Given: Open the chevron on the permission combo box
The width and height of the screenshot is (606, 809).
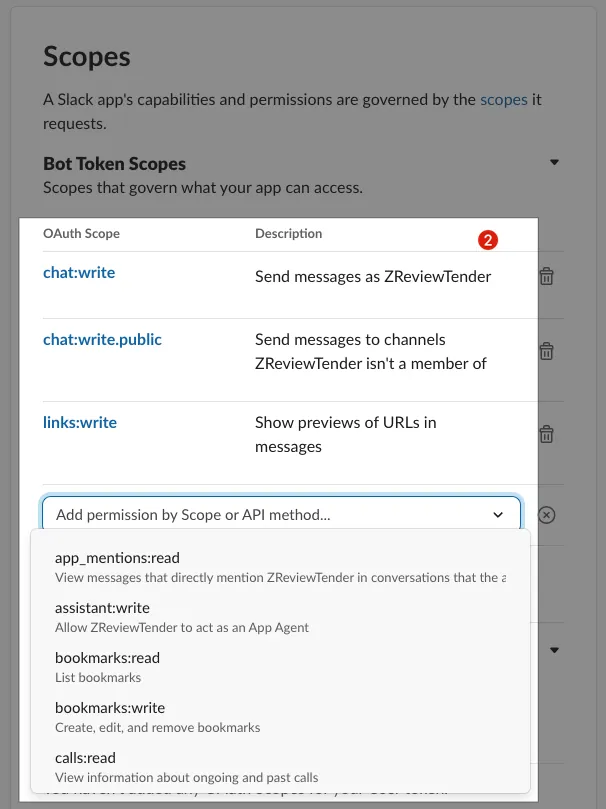Looking at the screenshot, I should point(498,515).
